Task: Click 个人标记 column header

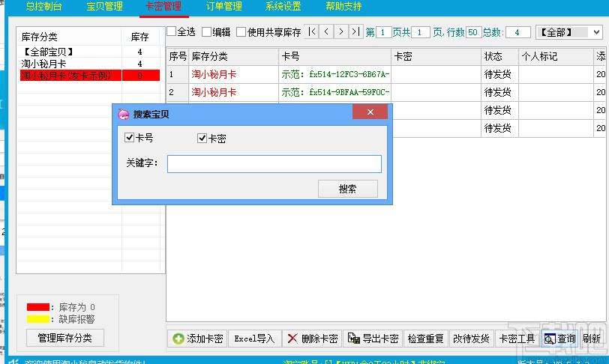Action: (556, 56)
